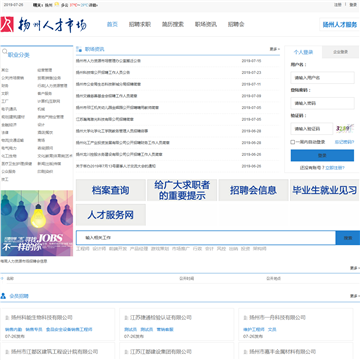360x360 pixels.
Task: Open company 扬州市一丹科技有限公司
Action: click(277, 318)
